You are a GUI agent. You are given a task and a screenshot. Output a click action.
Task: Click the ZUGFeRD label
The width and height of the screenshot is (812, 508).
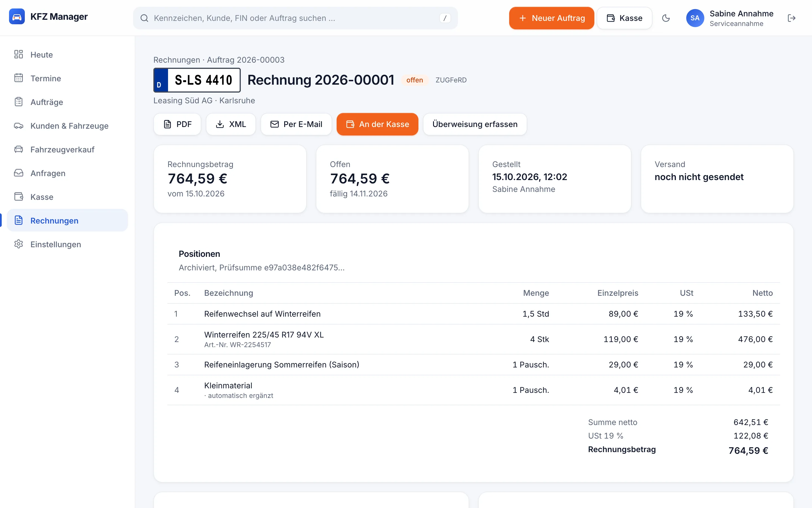point(451,80)
